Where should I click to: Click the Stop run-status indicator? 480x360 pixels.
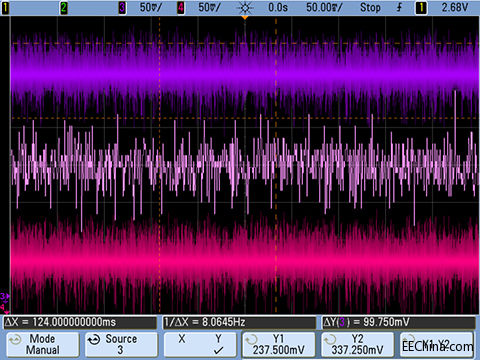coord(370,7)
